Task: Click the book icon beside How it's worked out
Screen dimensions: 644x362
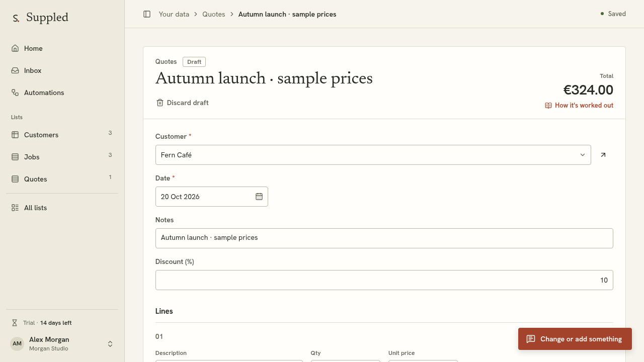Action: (x=548, y=106)
